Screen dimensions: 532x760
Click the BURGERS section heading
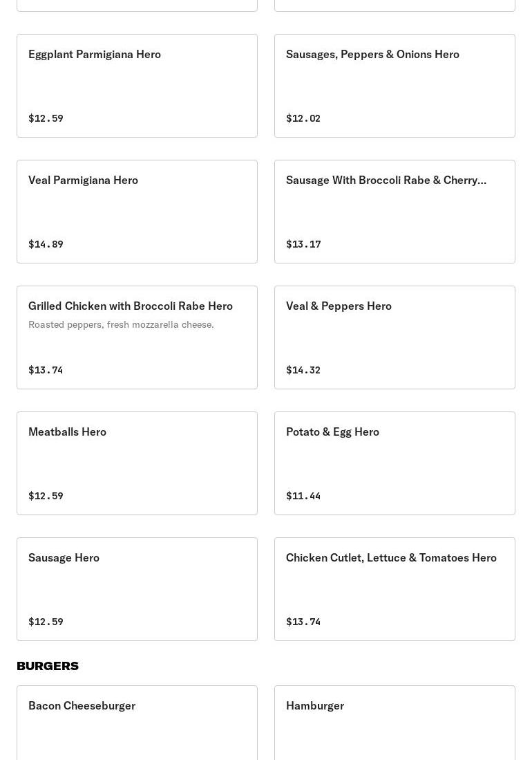click(48, 666)
